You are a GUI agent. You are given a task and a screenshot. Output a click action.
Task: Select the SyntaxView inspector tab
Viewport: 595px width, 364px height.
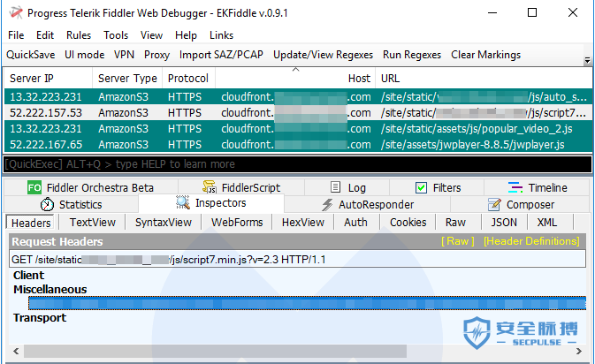(164, 222)
